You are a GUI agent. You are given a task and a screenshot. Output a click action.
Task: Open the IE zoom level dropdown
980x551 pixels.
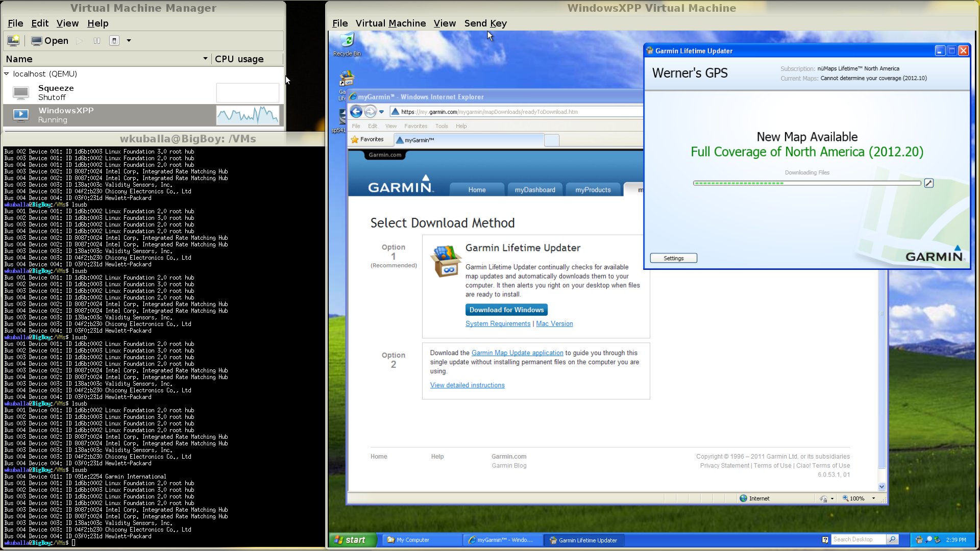(873, 498)
